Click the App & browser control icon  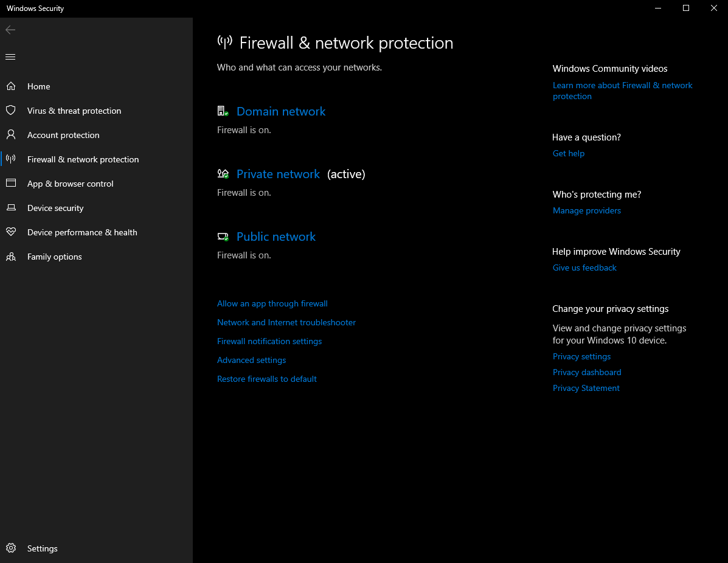11,184
